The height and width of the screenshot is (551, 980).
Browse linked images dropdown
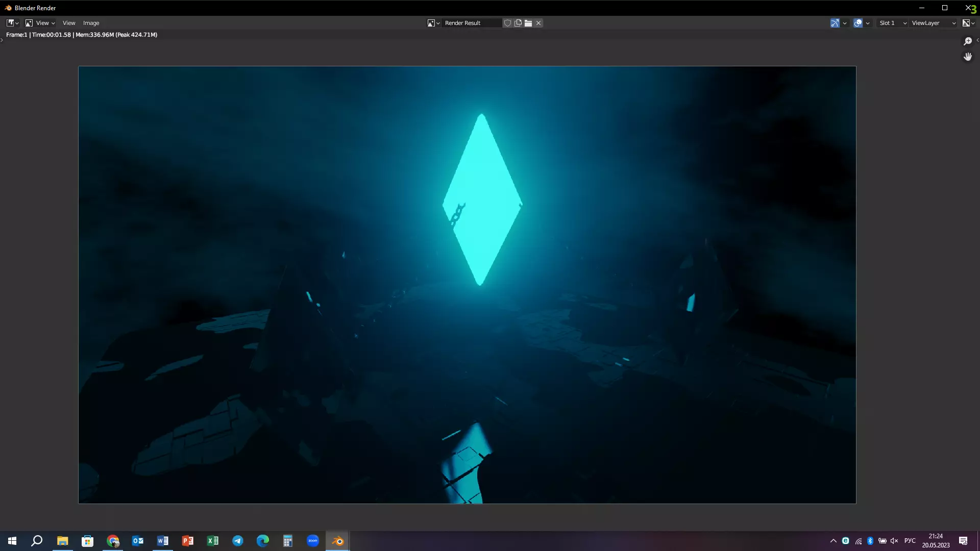click(433, 23)
